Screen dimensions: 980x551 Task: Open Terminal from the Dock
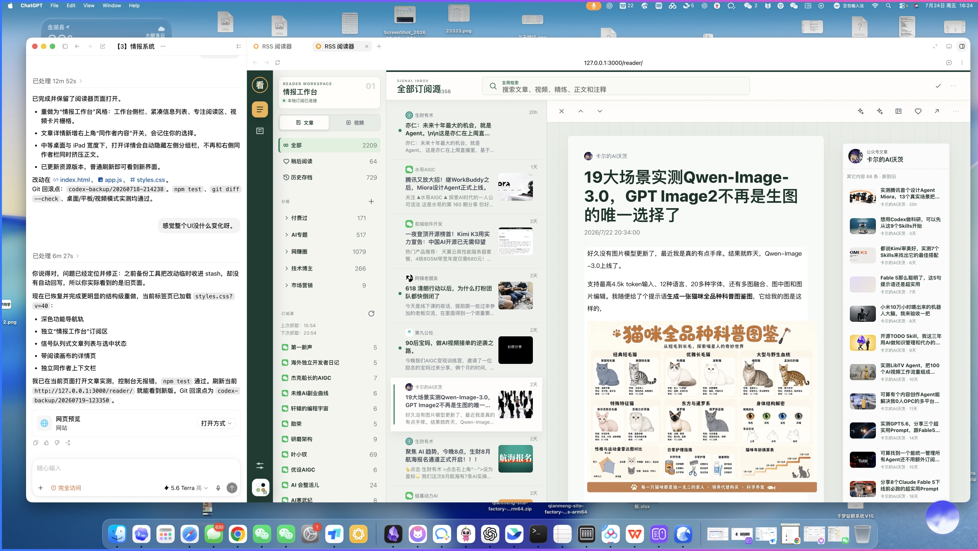pyautogui.click(x=538, y=534)
